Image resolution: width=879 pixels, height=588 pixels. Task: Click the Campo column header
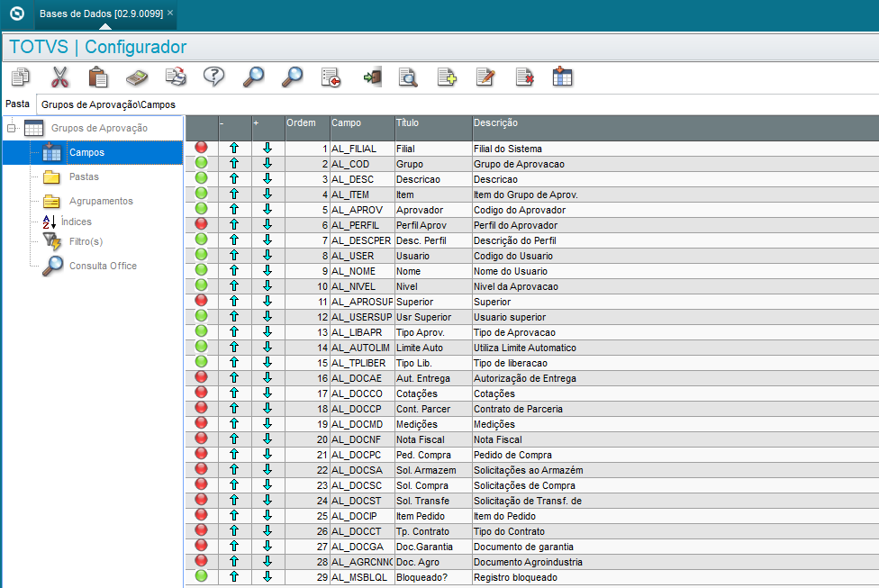coord(362,128)
